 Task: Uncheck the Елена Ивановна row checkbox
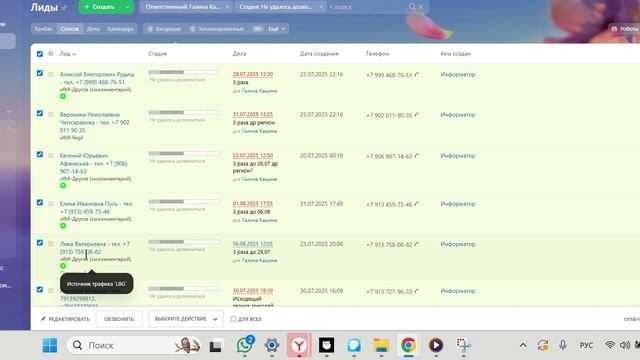click(40, 202)
